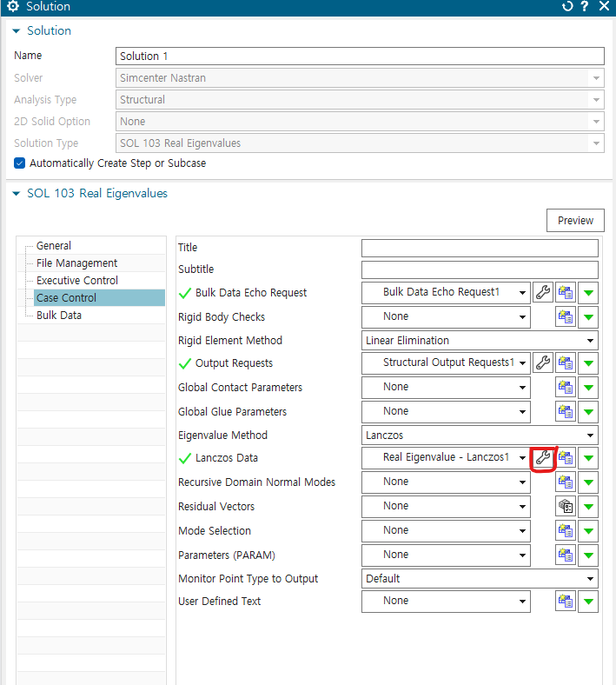Toggle Automatically Create Step or Subcase checkbox

(x=20, y=163)
